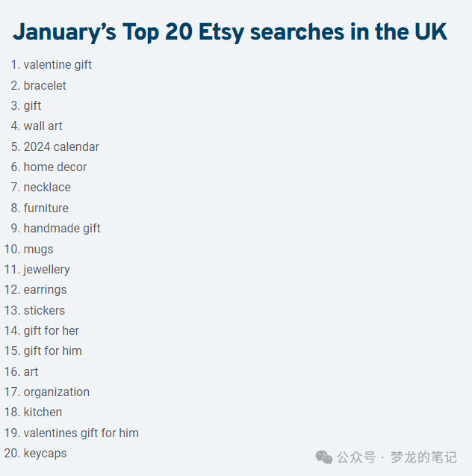Select the "home decor" search term
Viewport: 472px width, 476px height.
pos(55,167)
